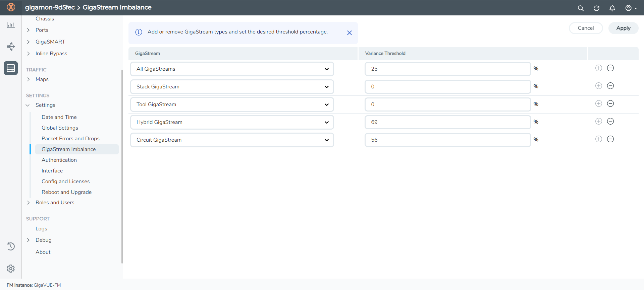Collapse the Settings section
The width and height of the screenshot is (644, 290).
coord(28,105)
